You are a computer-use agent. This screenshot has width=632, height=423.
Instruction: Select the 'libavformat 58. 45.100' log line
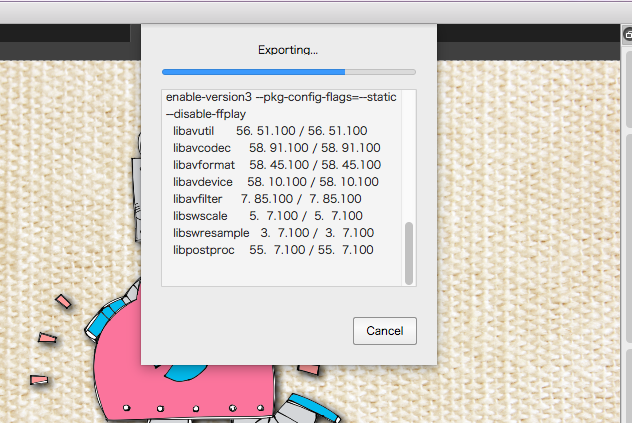(x=277, y=165)
